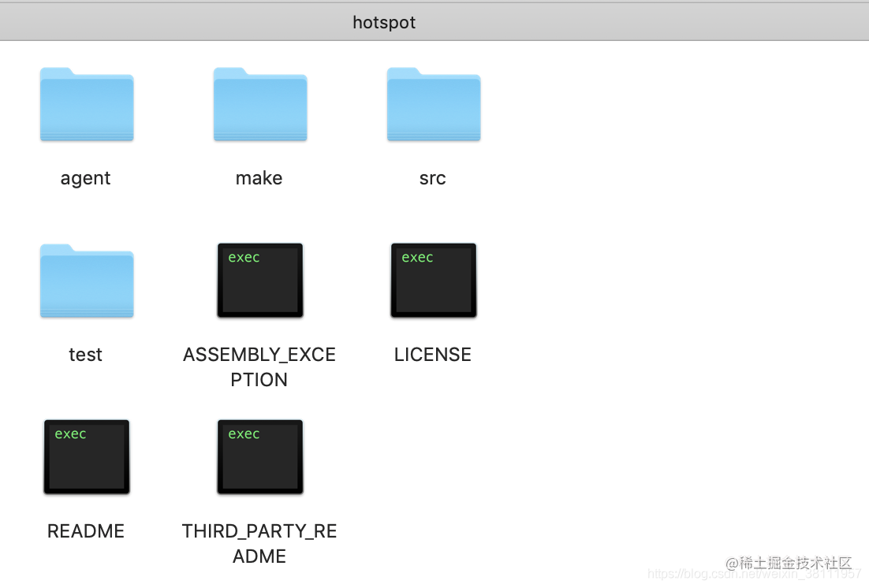869x588 pixels.
Task: Click the 'test' folder name label
Action: tap(85, 355)
